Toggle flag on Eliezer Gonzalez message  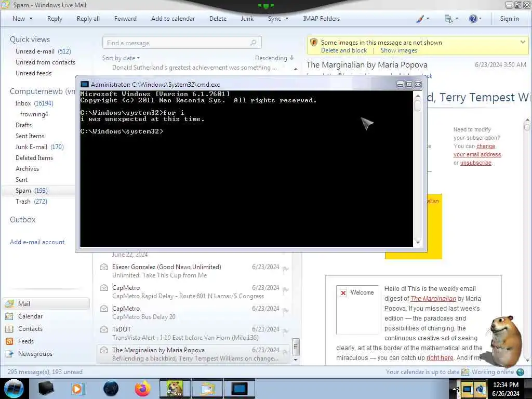click(286, 269)
